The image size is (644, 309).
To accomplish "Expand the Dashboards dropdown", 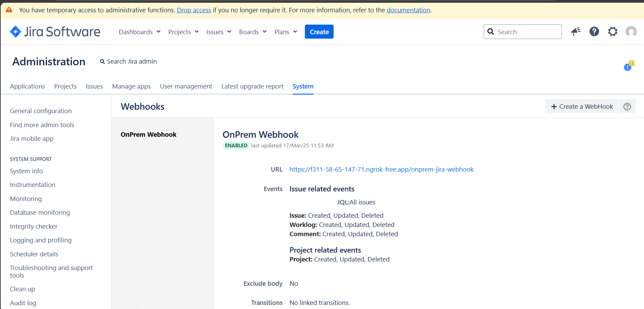I will (139, 31).
